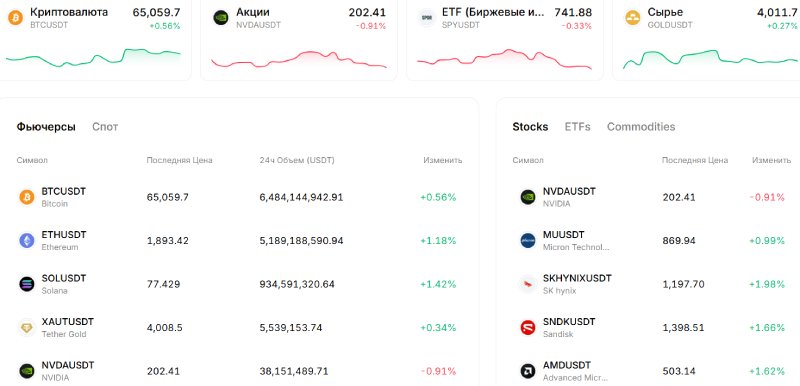This screenshot has width=800, height=386.
Task: Click the Ethereum logo icon
Action: click(x=27, y=241)
